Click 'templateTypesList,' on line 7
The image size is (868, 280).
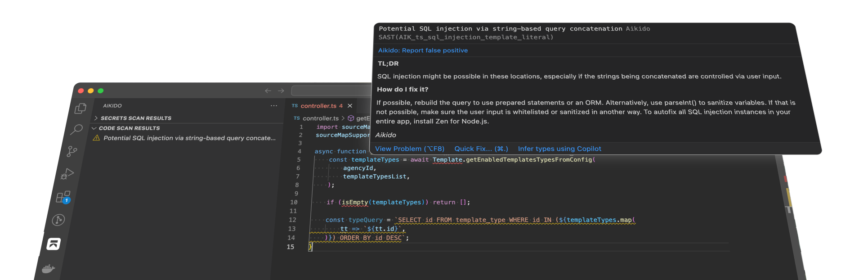point(376,176)
